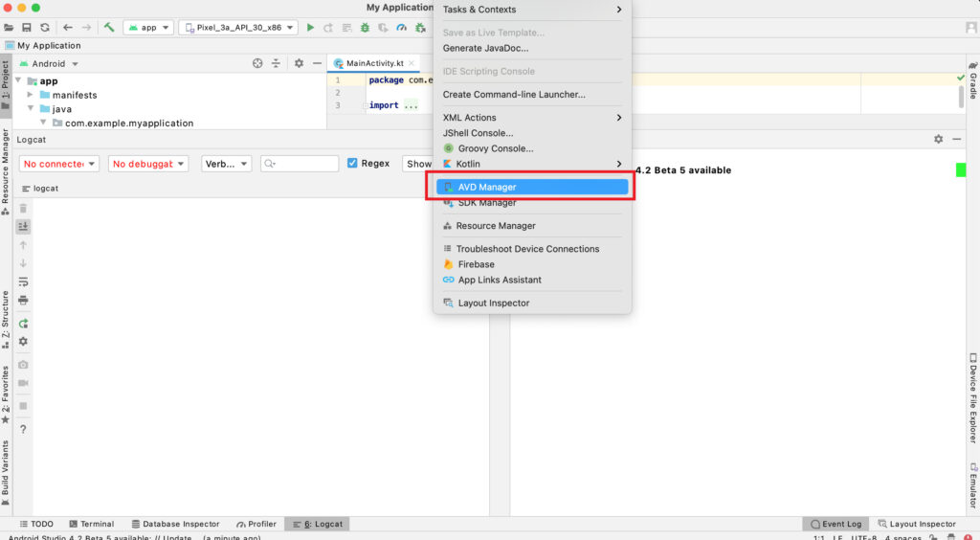Restart logcat with the green restart icon
Image resolution: width=980 pixels, height=540 pixels.
[x=23, y=323]
